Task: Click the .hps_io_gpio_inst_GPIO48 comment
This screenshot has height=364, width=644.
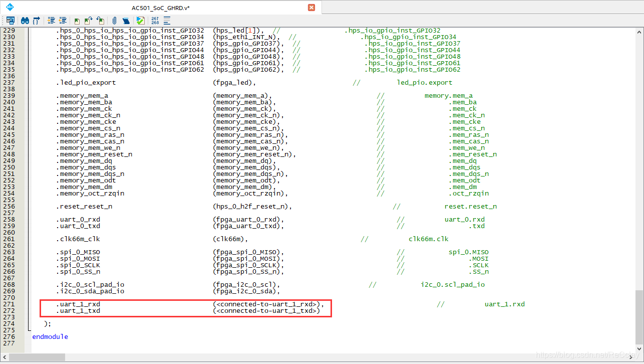Action: click(x=413, y=56)
